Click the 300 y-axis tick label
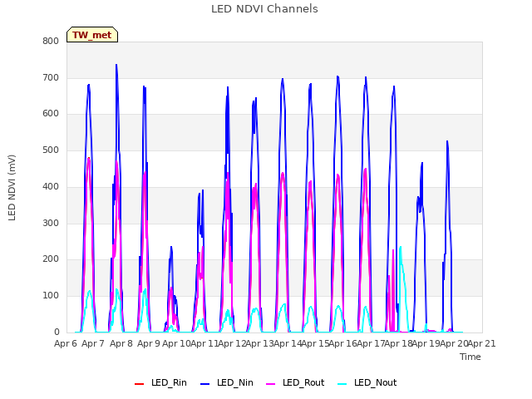The height and width of the screenshot is (399, 532). (x=51, y=224)
